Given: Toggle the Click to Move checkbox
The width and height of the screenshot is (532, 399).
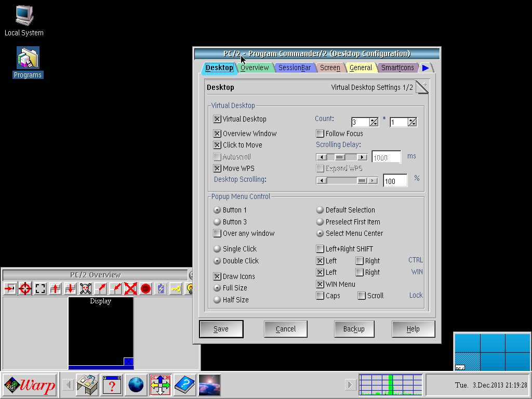Looking at the screenshot, I should [x=217, y=145].
